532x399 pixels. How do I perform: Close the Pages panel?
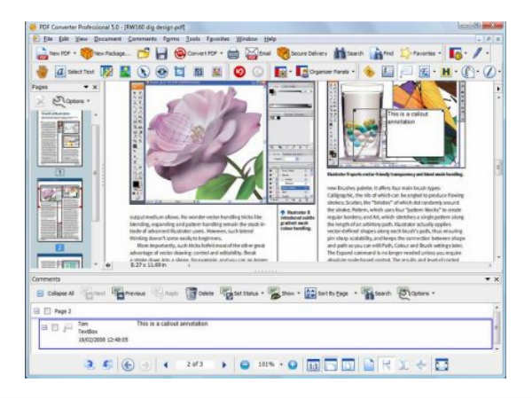click(x=95, y=87)
